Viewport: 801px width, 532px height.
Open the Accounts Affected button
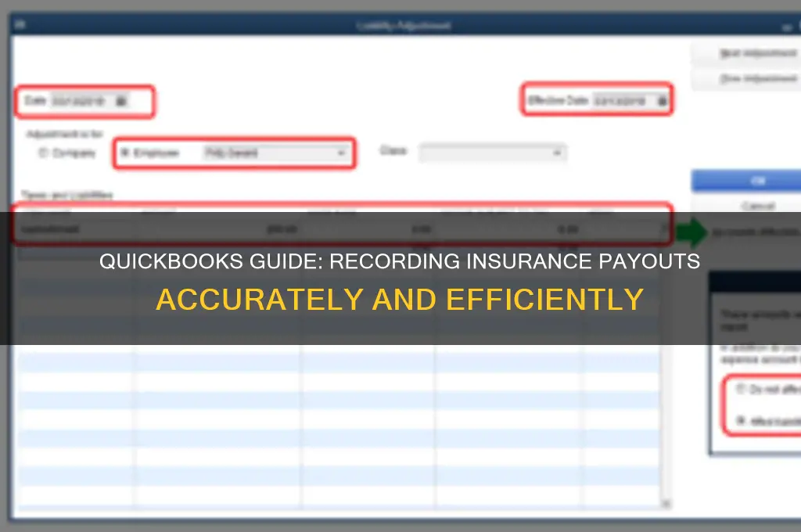755,232
